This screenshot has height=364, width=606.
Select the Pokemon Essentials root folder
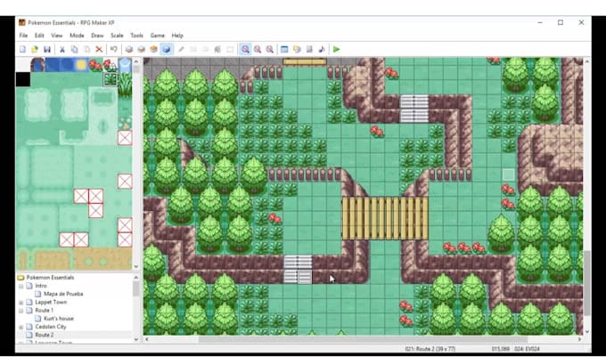(x=50, y=278)
